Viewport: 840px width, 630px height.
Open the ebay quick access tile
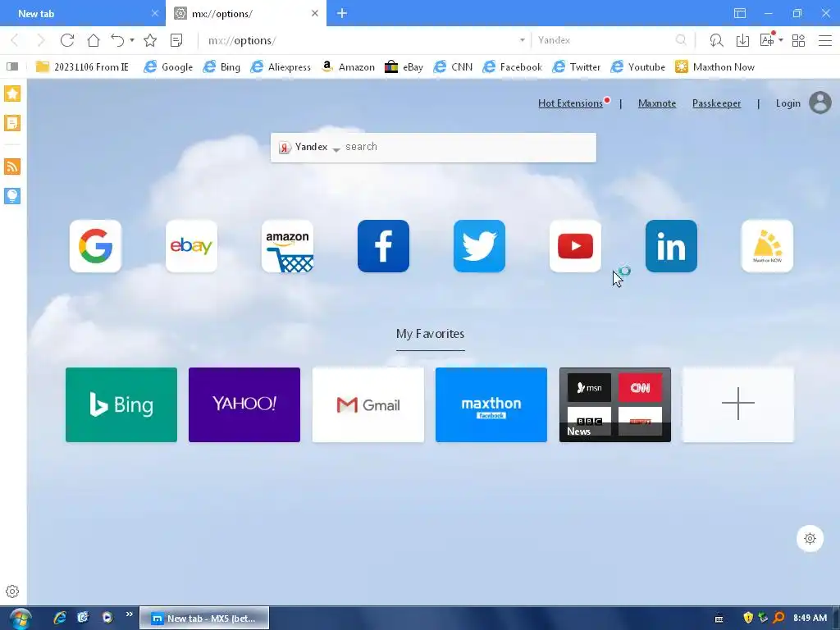(x=191, y=246)
